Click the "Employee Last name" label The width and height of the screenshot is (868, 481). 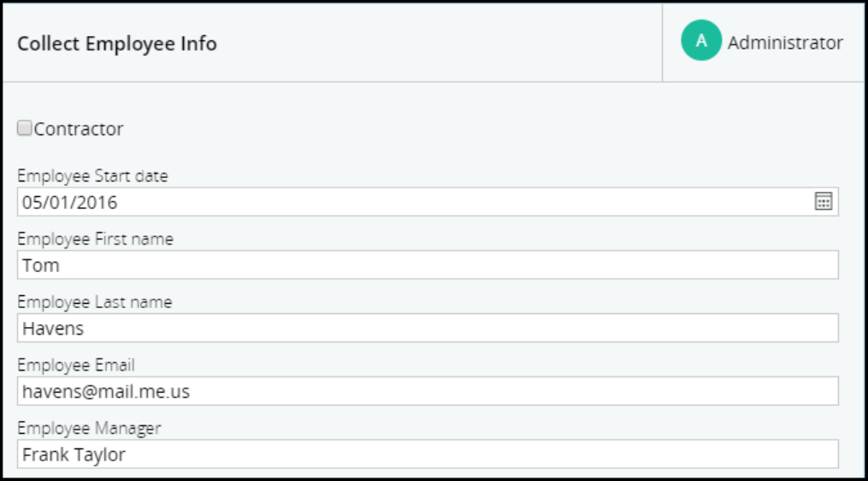[x=94, y=302]
